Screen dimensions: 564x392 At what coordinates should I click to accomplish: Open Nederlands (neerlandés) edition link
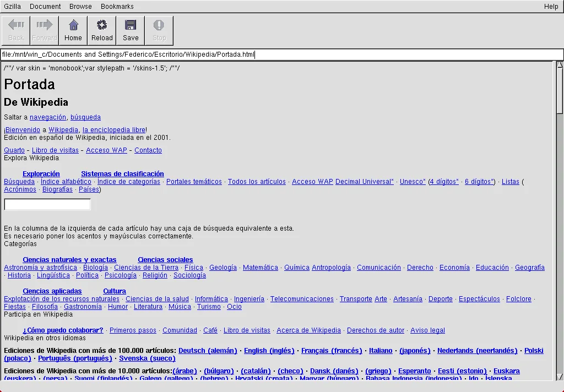[x=478, y=351]
